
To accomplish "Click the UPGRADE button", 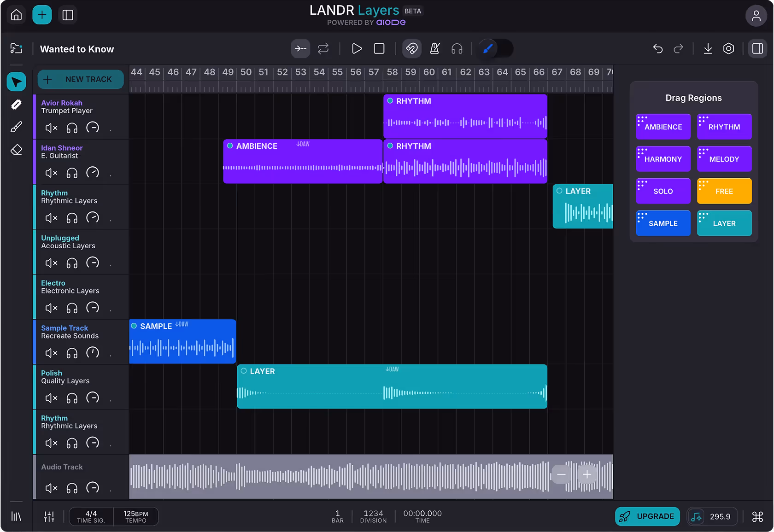I will click(x=647, y=516).
